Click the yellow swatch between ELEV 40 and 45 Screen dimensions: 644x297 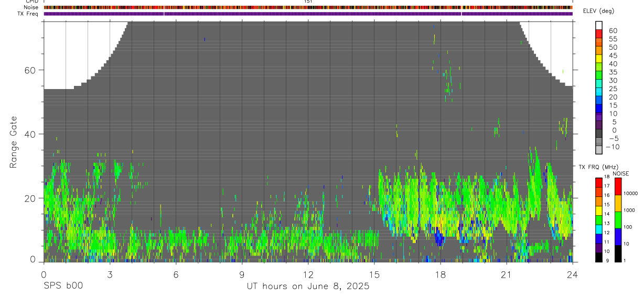599,59
